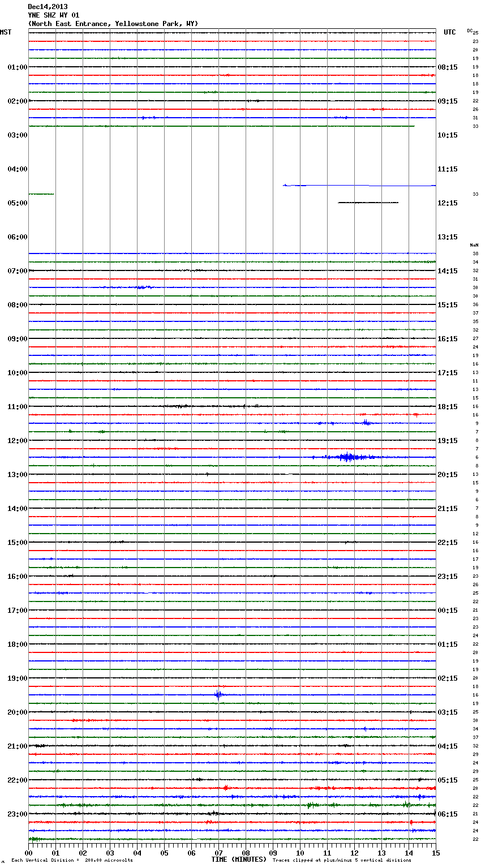
Task: Click the 05 minute axis tick label
Action: 165,853
